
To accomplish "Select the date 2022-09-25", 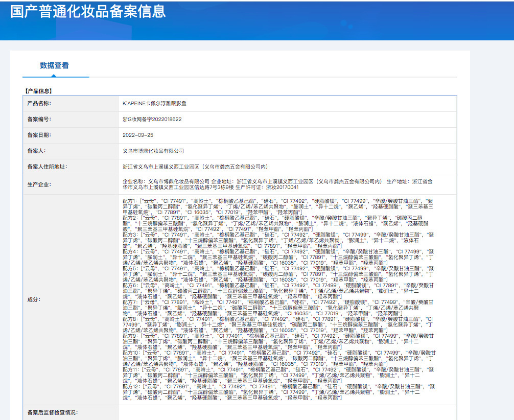I will [137, 135].
